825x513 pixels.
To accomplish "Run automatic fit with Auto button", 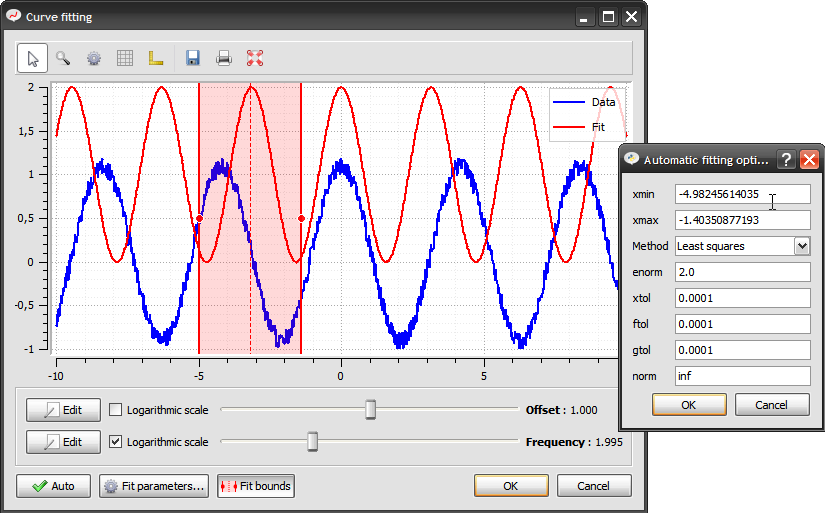I will pos(54,486).
